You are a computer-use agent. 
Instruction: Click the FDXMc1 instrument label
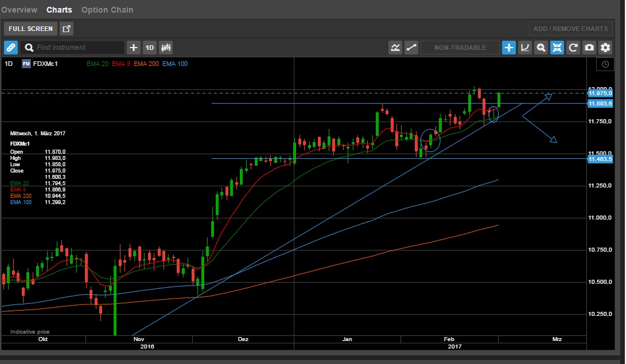click(x=45, y=64)
